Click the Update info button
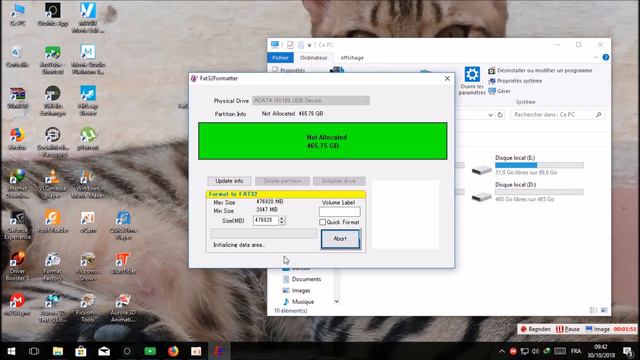640x360 pixels. coord(229,181)
